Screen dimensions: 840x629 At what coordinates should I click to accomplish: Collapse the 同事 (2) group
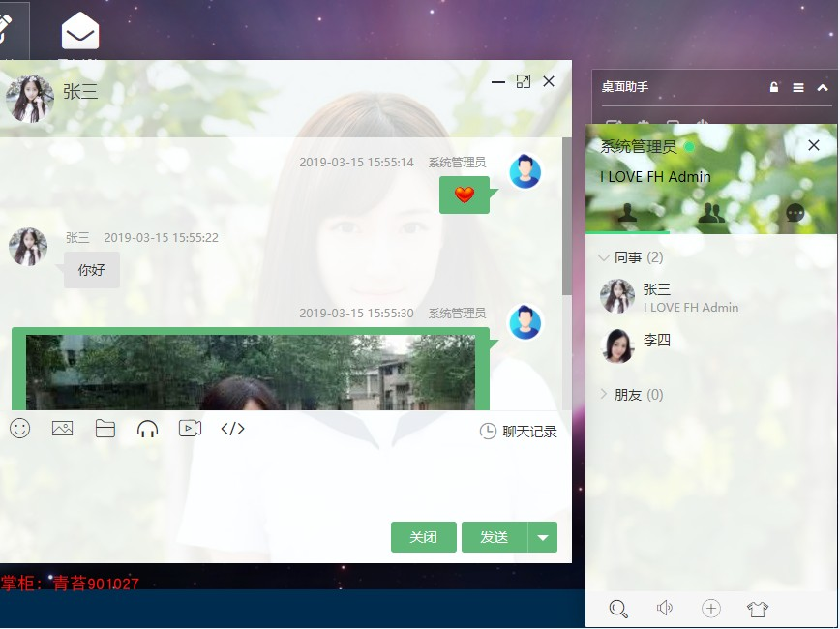tap(631, 257)
